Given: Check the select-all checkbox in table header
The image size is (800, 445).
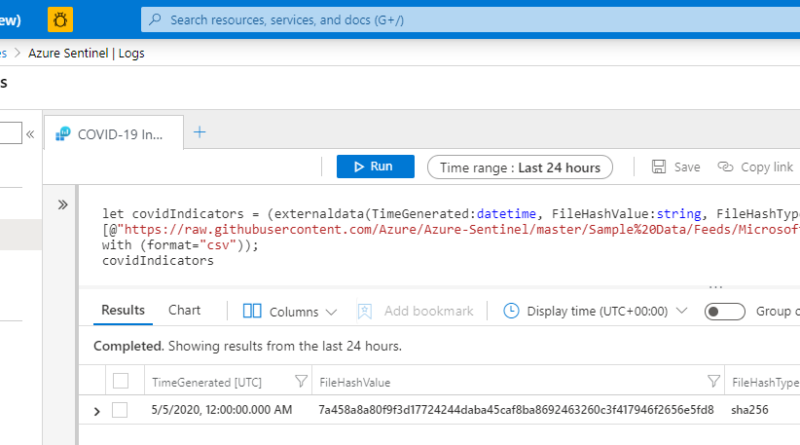Looking at the screenshot, I should click(120, 381).
